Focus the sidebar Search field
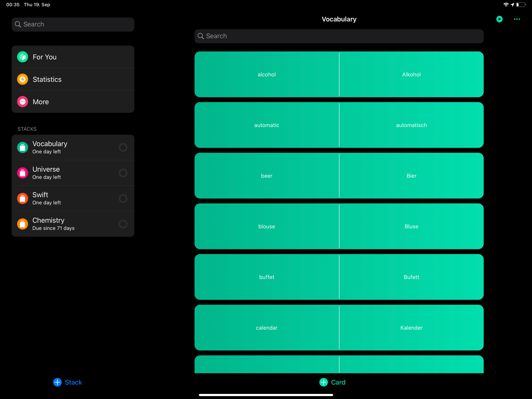Image resolution: width=532 pixels, height=399 pixels. click(x=73, y=25)
